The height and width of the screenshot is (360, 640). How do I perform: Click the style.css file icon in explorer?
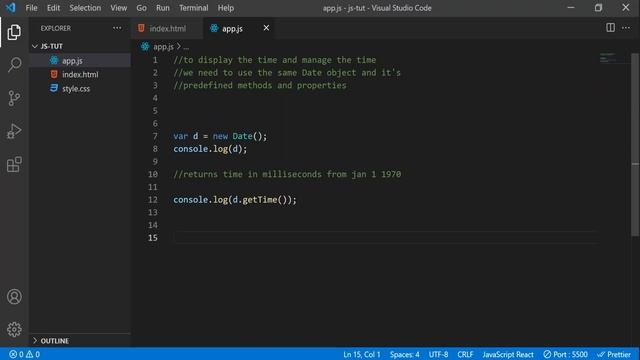click(54, 88)
